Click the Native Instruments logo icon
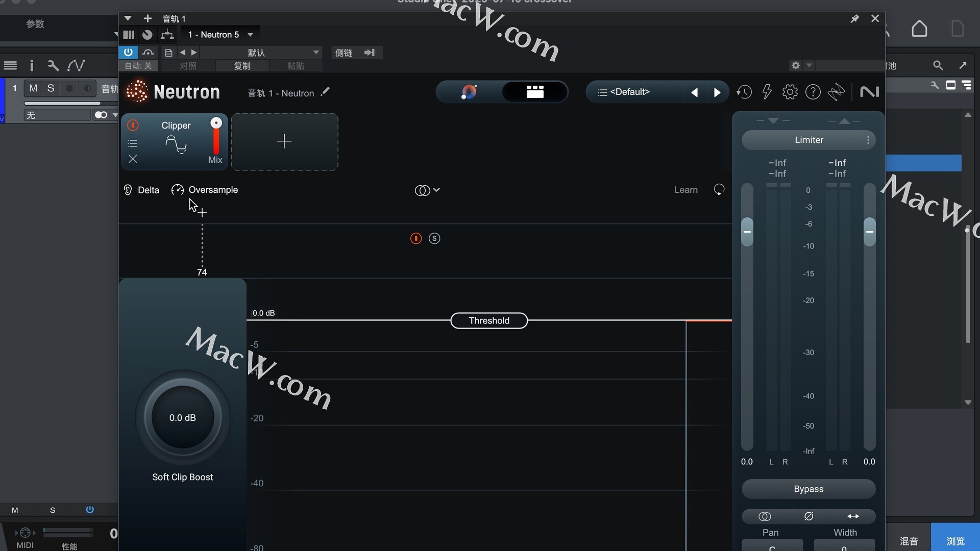The width and height of the screenshot is (980, 551). [869, 92]
